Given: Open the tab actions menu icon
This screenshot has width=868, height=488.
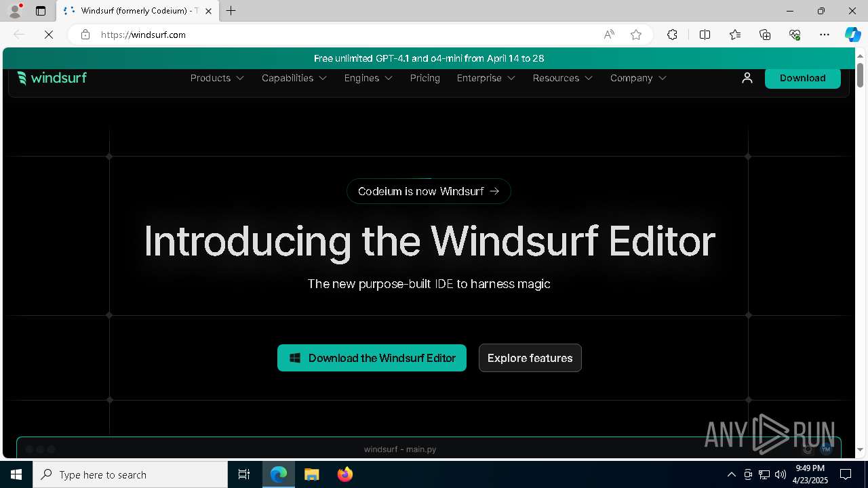Looking at the screenshot, I should [41, 11].
